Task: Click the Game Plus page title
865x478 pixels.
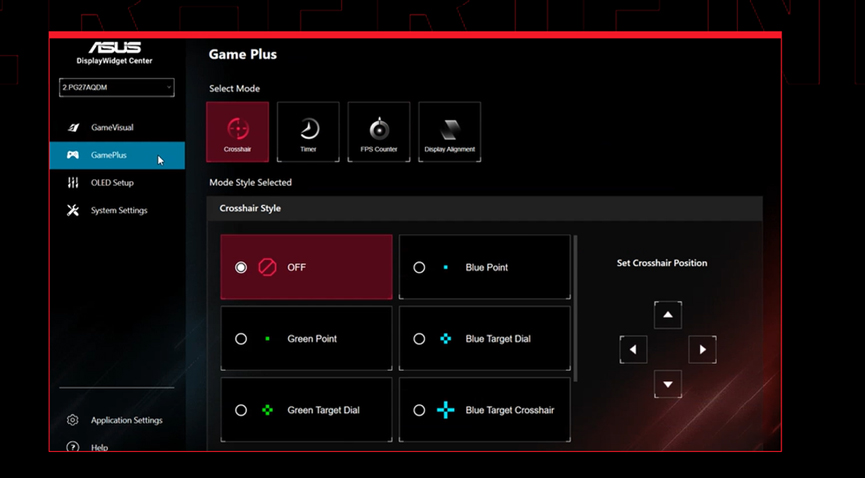Action: (243, 54)
